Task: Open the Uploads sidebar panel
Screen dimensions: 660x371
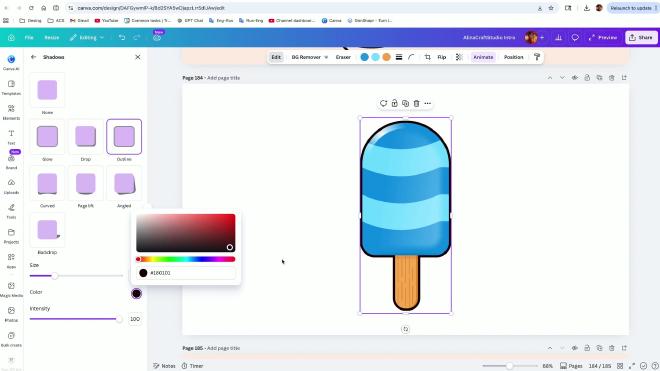Action: click(11, 186)
